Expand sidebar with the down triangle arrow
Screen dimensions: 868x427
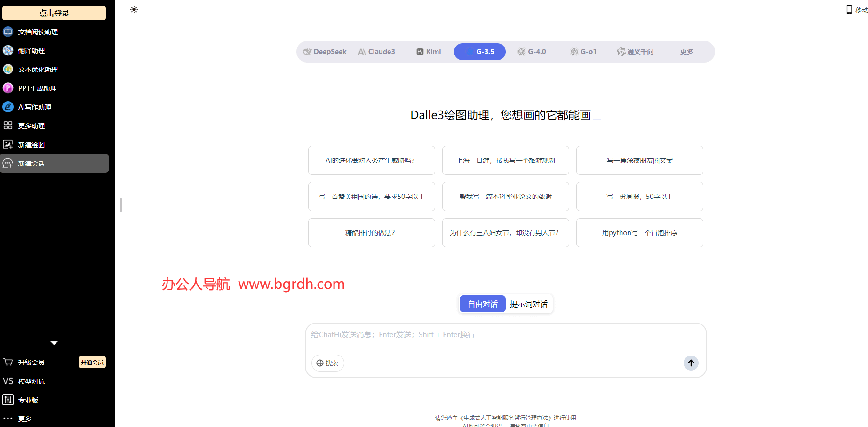click(54, 343)
